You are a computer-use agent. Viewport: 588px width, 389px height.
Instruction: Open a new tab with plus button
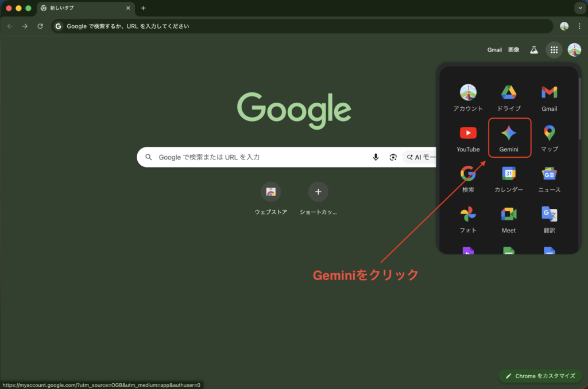point(144,8)
